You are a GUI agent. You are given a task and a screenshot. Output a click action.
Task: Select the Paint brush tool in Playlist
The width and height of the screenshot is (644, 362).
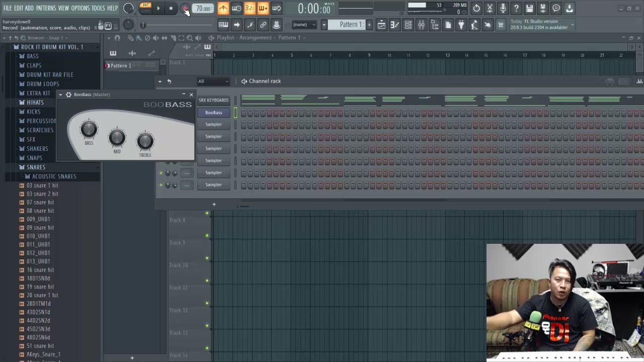coord(139,38)
